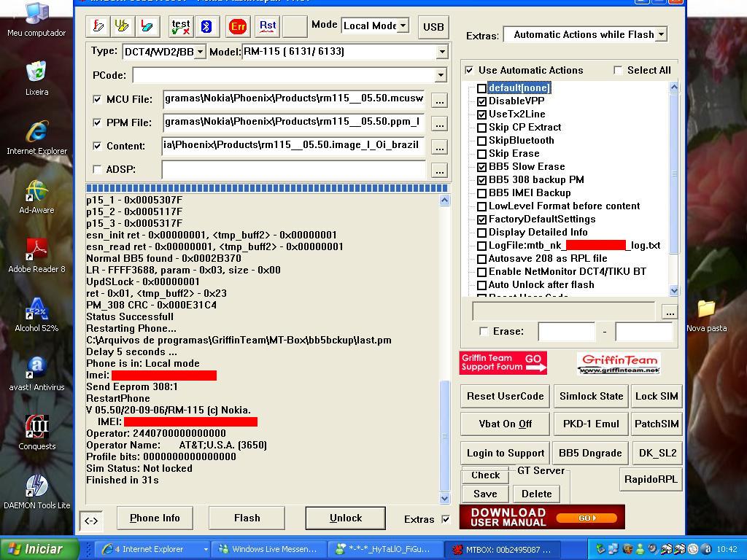Select Ad-Aware desktop shortcut
The height and width of the screenshot is (560, 747).
click(36, 197)
